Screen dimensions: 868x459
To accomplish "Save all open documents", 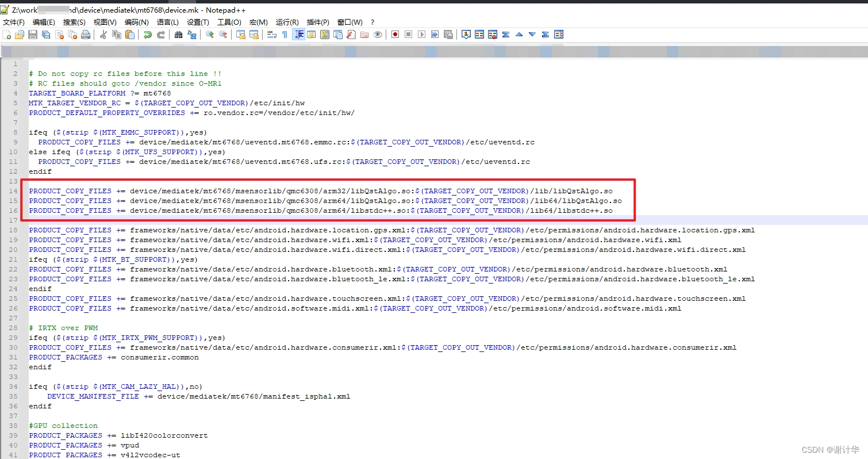I will 47,34.
